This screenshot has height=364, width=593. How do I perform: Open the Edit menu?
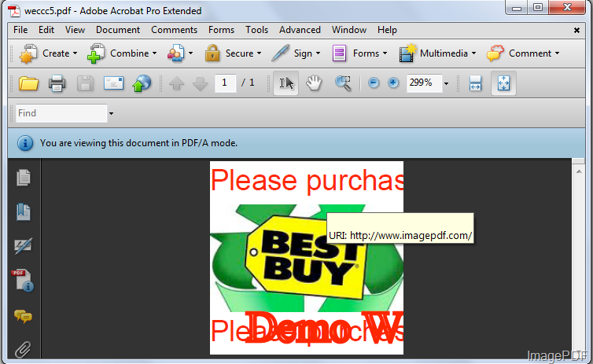pos(46,30)
